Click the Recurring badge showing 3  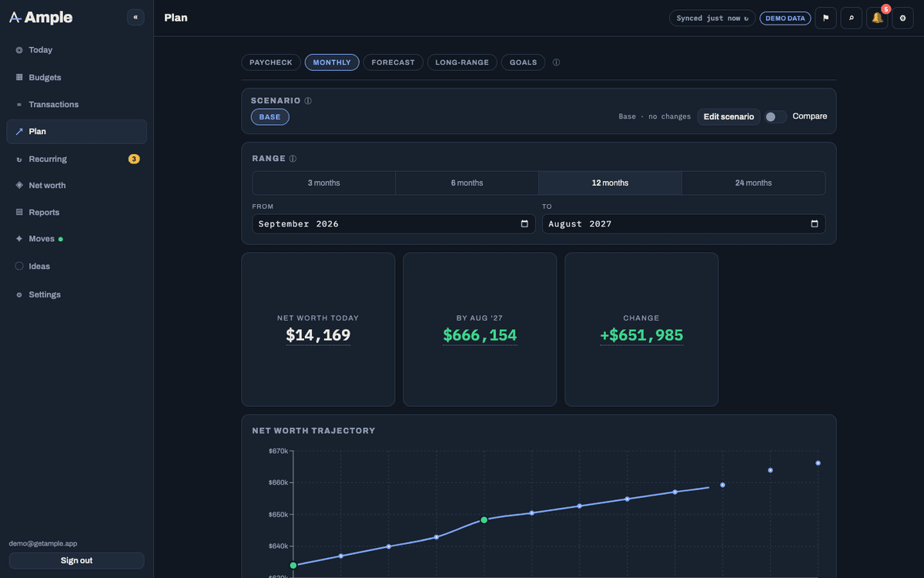pyautogui.click(x=134, y=160)
